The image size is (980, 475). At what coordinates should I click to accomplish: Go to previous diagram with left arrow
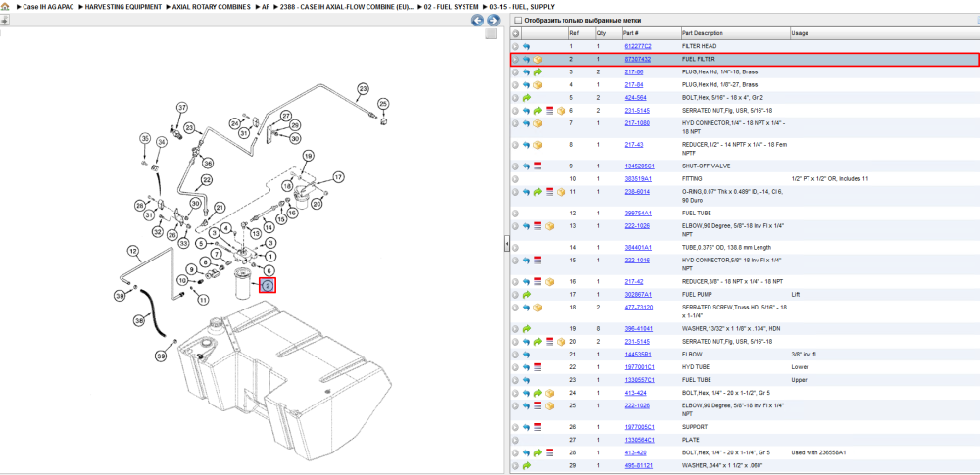coord(477,20)
